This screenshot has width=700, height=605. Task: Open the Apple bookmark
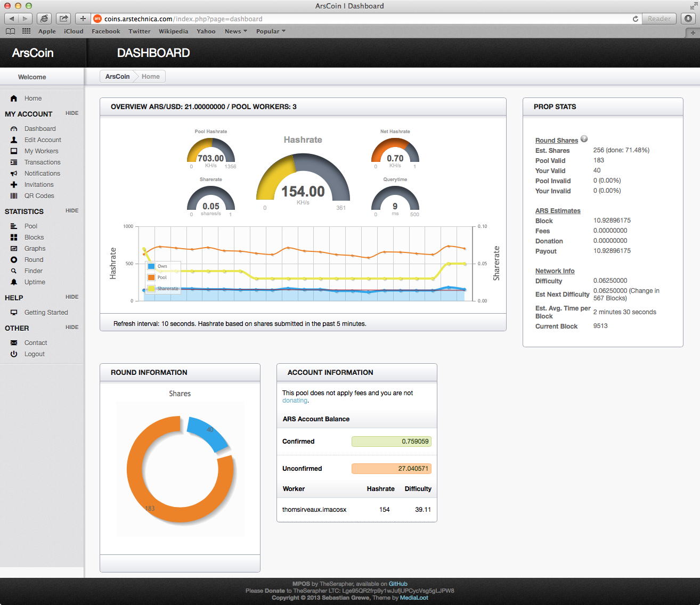[47, 31]
